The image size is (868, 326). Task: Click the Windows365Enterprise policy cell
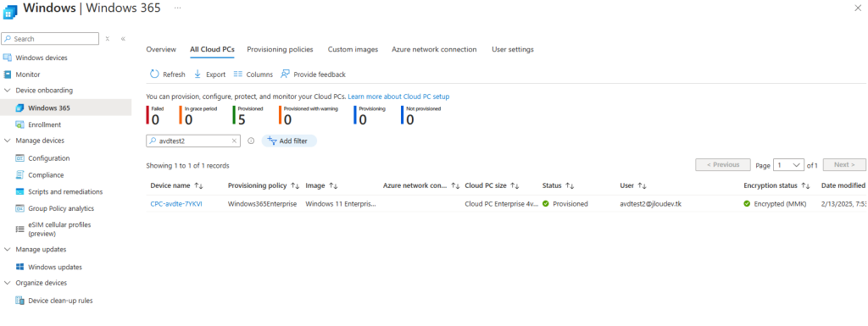tap(263, 204)
